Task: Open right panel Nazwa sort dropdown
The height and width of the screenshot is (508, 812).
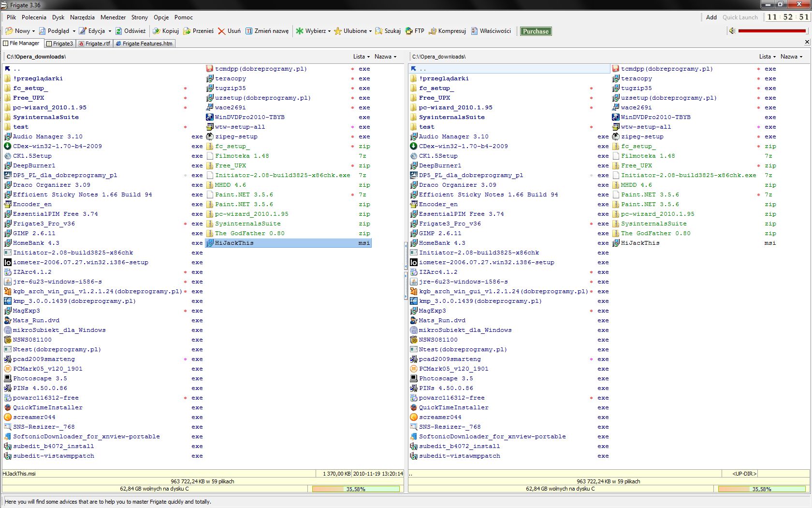Action: coord(791,57)
